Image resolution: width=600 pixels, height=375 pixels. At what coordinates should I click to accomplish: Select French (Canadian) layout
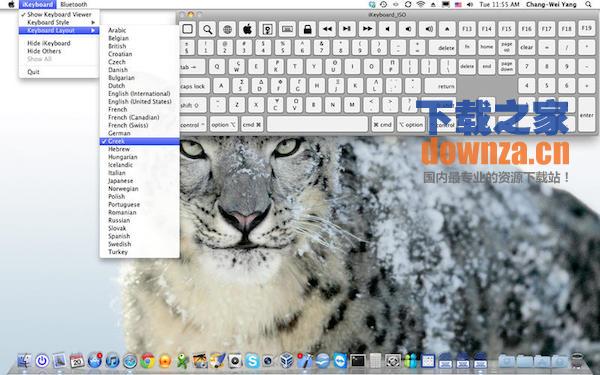pyautogui.click(x=139, y=117)
